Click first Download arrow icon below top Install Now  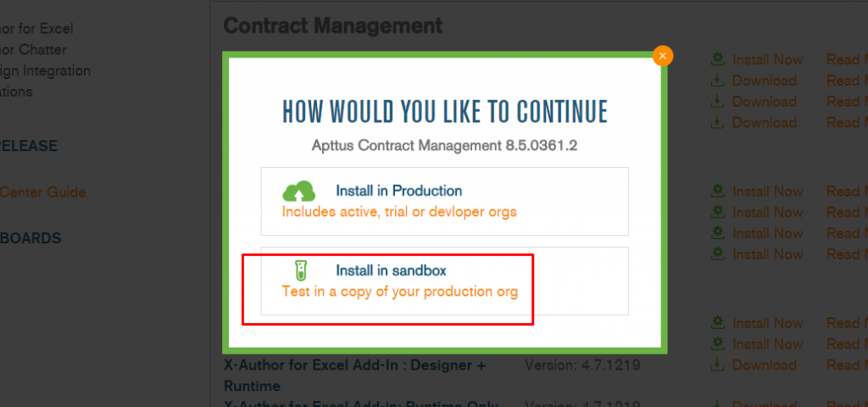[717, 80]
